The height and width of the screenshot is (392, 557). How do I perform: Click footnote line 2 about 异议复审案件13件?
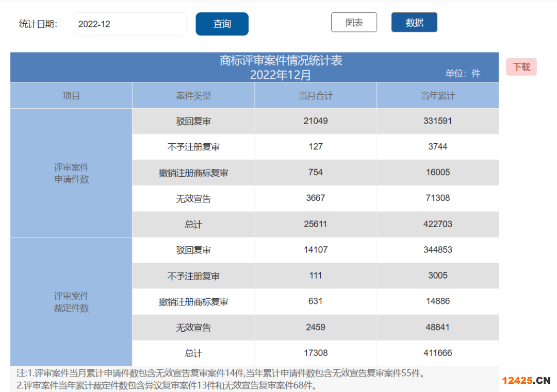pyautogui.click(x=166, y=385)
